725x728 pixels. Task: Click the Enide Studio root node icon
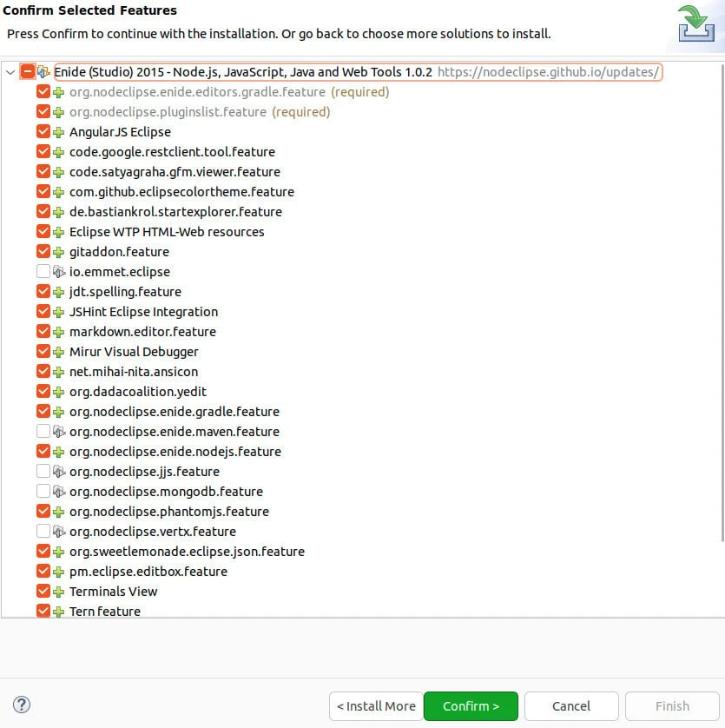[x=43, y=72]
